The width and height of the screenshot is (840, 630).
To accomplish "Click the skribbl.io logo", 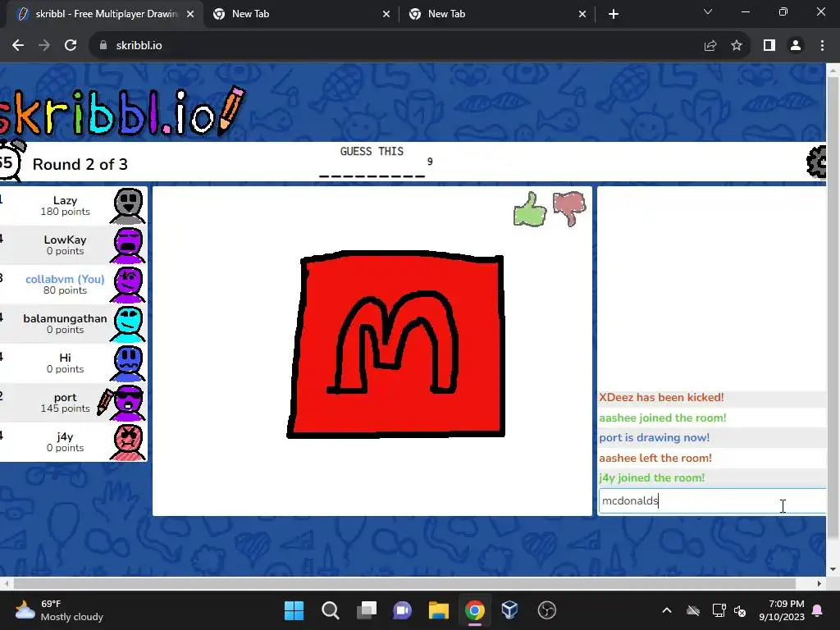I will (121, 112).
